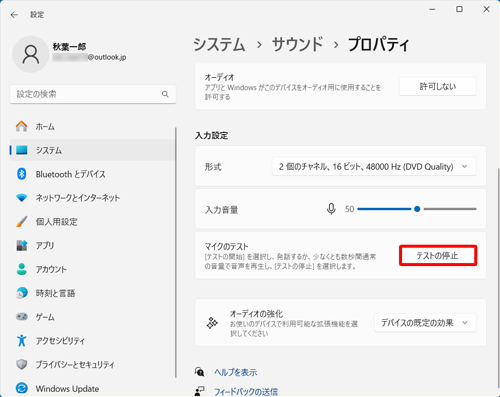Click the Windows Update sync icon
The image size is (500, 397).
22,388
